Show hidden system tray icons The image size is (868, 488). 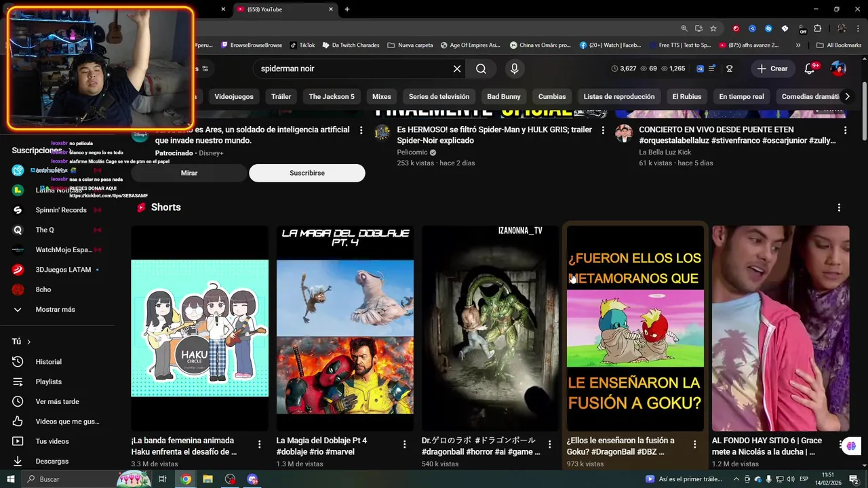[737, 479]
